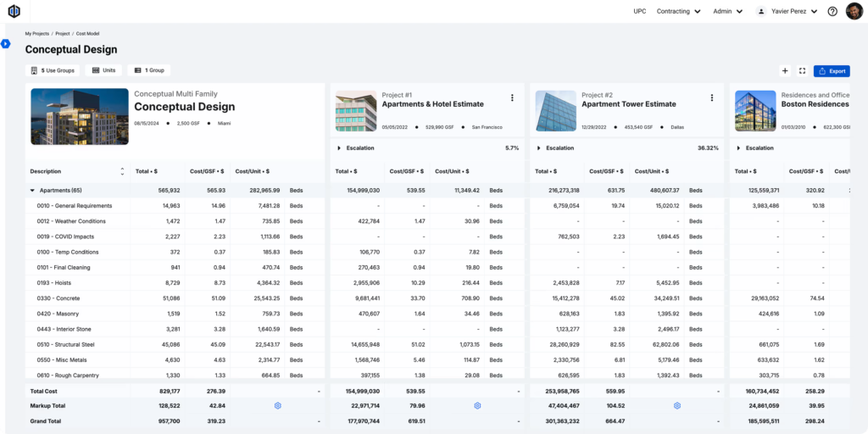
Task: Expand the blue sidebar toggle arrow
Action: point(6,44)
